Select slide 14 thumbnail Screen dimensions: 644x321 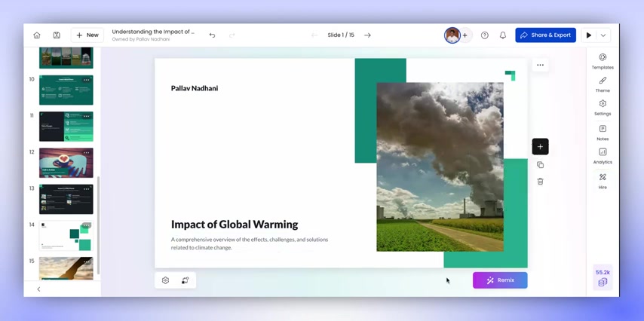pos(66,236)
